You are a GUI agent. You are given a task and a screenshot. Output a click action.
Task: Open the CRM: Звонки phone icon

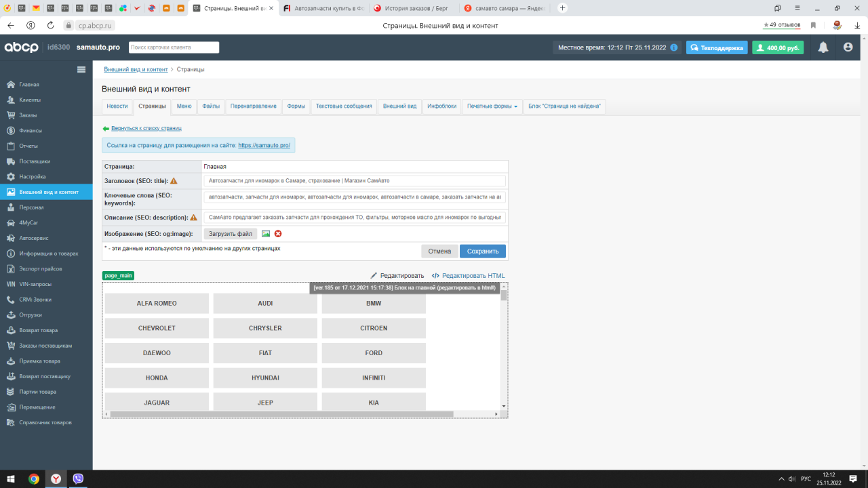[x=10, y=300]
